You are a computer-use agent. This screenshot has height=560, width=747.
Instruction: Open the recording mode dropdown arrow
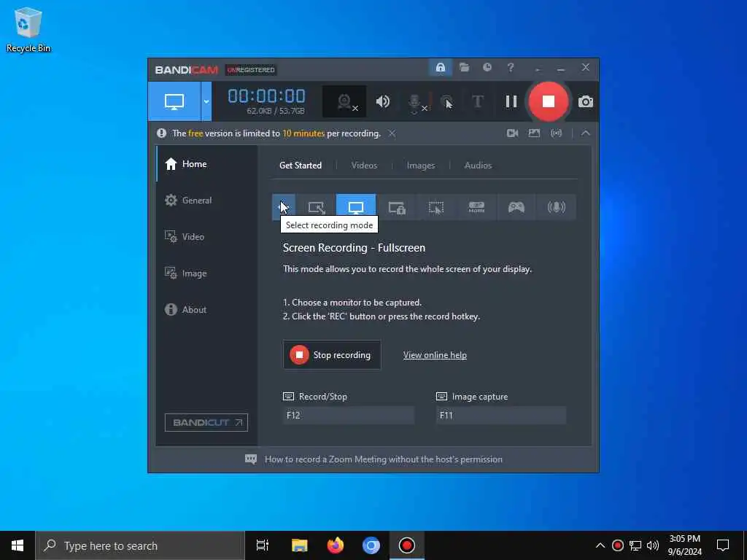pyautogui.click(x=206, y=101)
